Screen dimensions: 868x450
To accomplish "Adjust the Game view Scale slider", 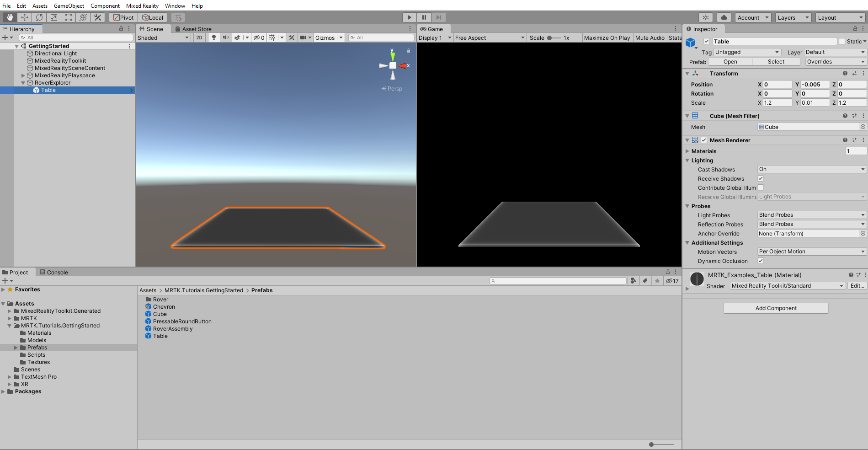I will (x=554, y=38).
